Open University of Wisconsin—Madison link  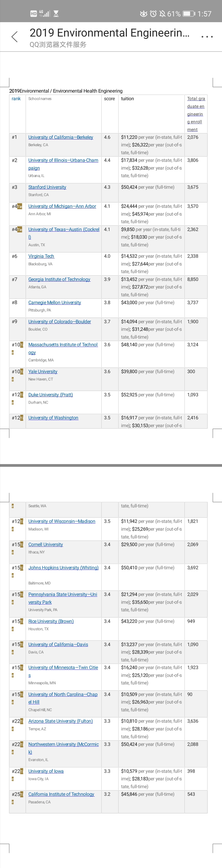coord(62,521)
